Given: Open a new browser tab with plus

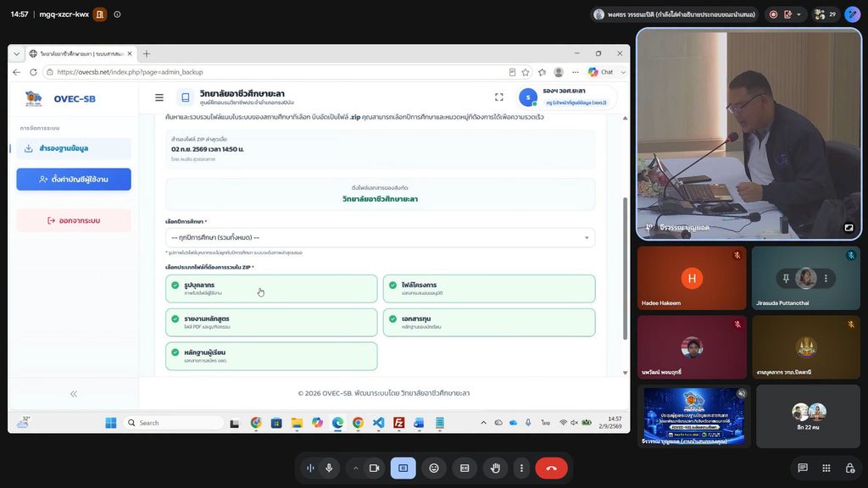Looking at the screenshot, I should point(146,53).
